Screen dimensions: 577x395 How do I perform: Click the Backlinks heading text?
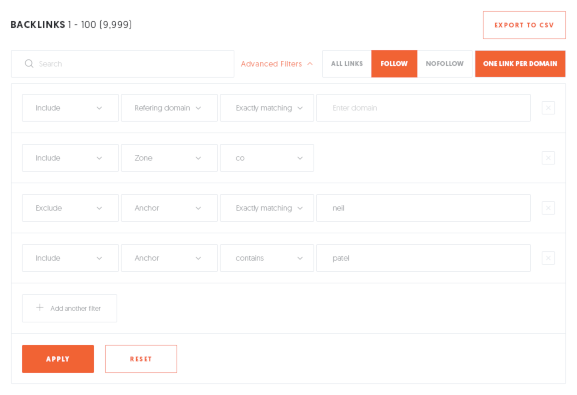coord(38,25)
